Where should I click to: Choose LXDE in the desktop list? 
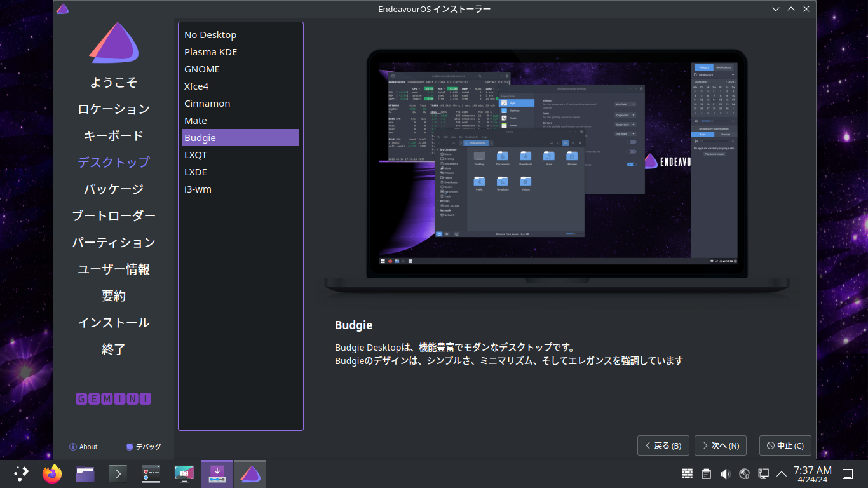click(x=241, y=172)
